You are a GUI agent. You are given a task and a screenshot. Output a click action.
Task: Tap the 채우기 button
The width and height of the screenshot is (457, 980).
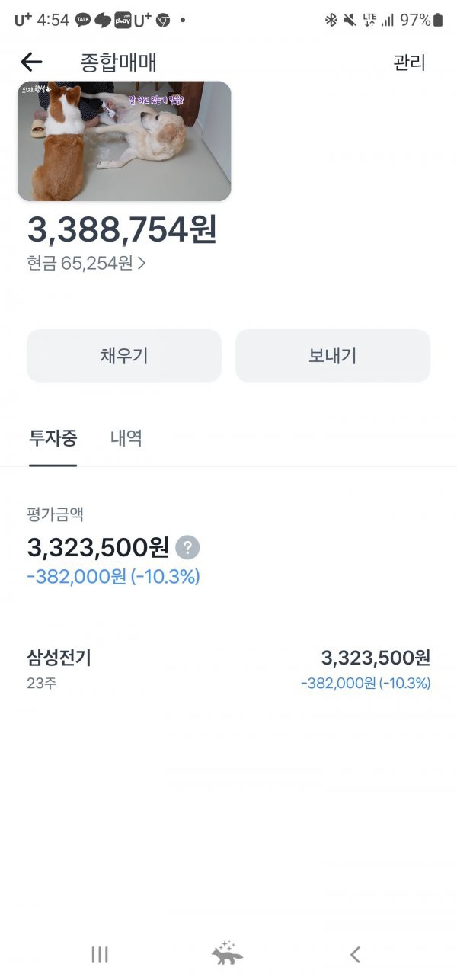click(x=124, y=356)
